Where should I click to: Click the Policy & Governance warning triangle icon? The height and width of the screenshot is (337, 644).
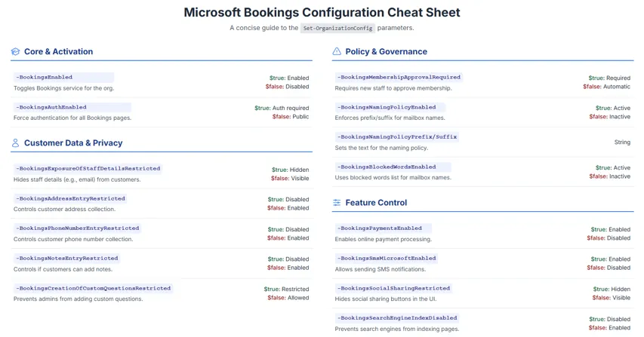point(337,52)
